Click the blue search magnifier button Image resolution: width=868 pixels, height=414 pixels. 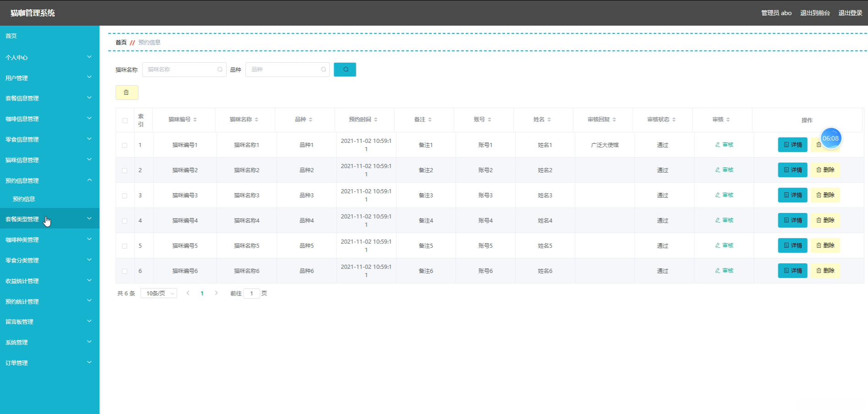(345, 70)
